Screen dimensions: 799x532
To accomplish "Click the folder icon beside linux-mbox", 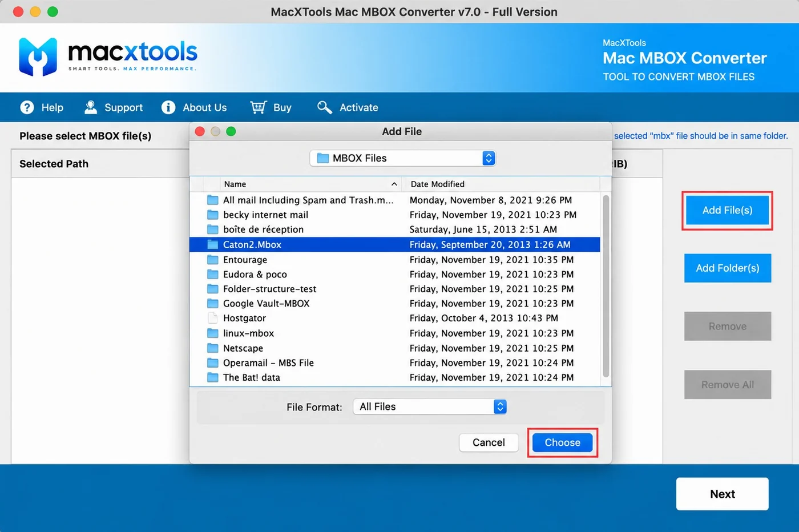I will 213,333.
